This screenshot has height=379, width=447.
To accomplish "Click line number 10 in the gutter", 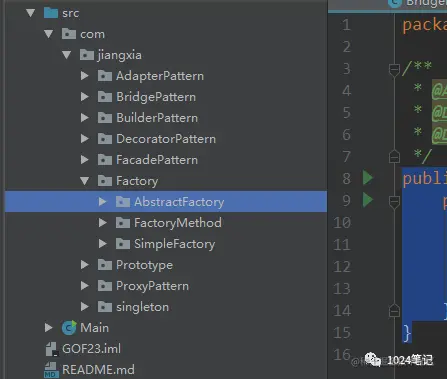I will coord(342,222).
